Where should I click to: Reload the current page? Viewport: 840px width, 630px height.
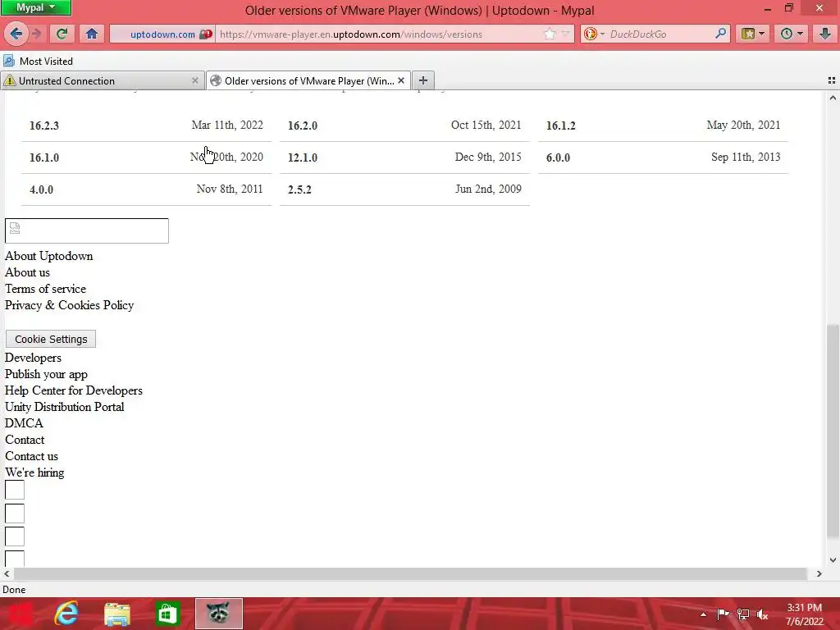point(62,34)
